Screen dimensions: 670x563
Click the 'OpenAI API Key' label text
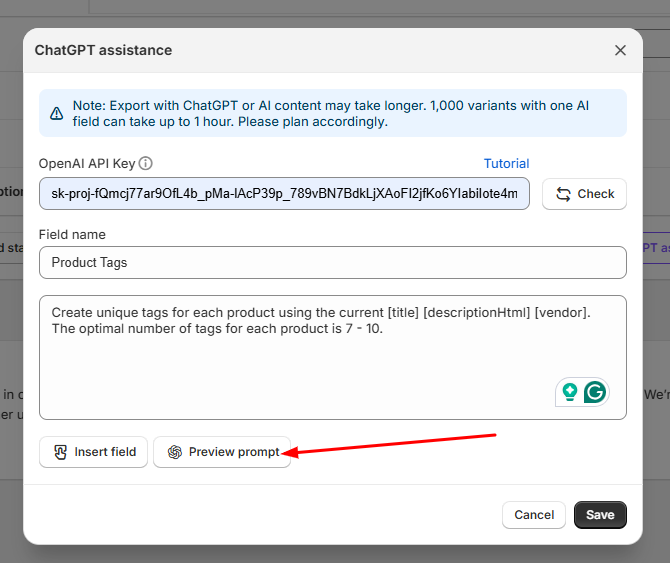[x=87, y=164]
